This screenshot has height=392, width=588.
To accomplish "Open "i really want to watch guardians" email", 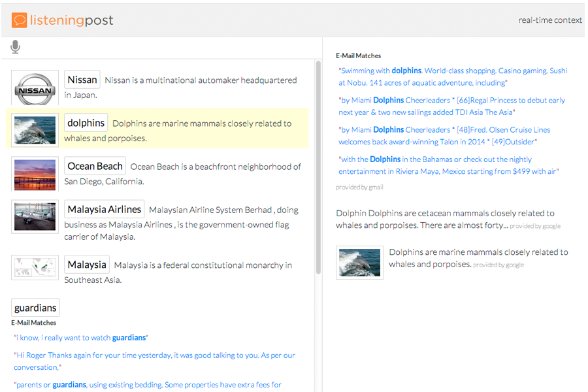I will coord(81,338).
